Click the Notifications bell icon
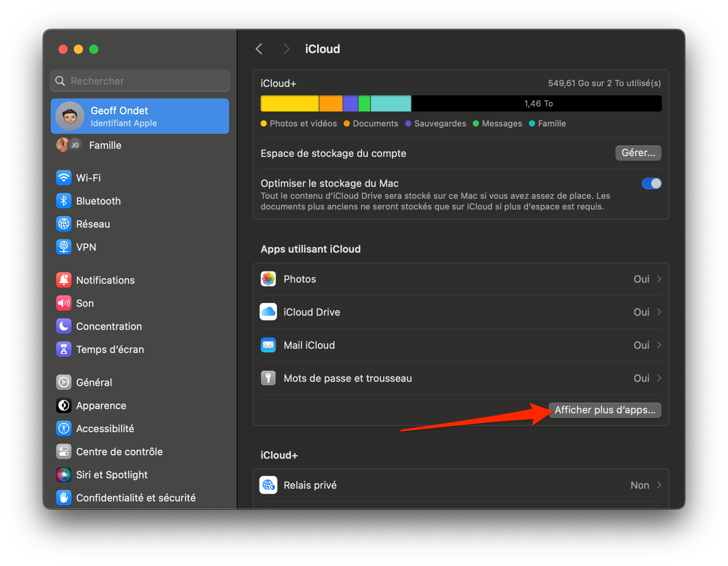728x566 pixels. point(64,280)
